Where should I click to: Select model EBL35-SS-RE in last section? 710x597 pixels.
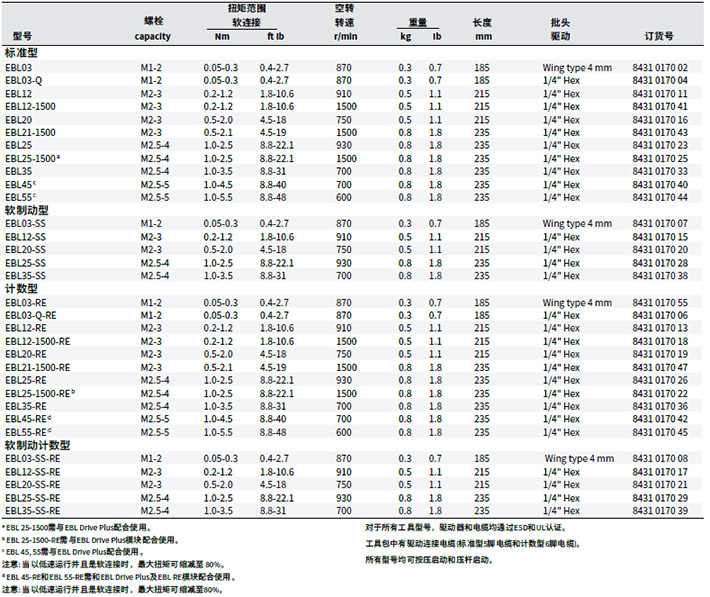(32, 511)
